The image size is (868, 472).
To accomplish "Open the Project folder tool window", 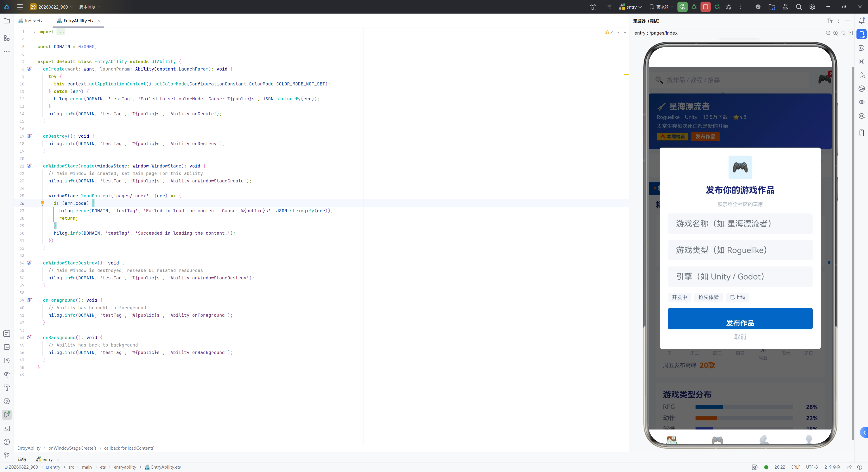I will pos(7,21).
